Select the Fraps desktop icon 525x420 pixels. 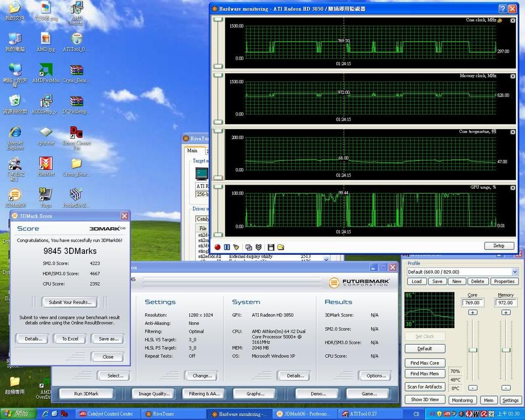[46, 197]
